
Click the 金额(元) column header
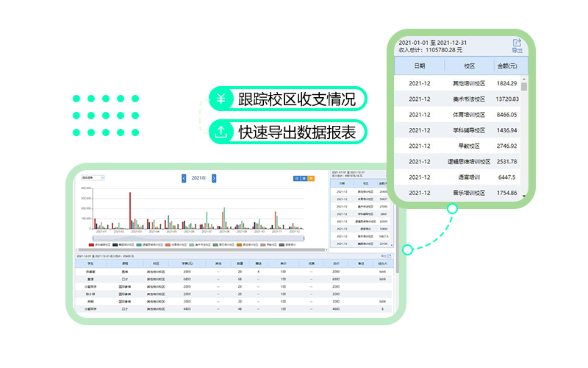point(506,66)
